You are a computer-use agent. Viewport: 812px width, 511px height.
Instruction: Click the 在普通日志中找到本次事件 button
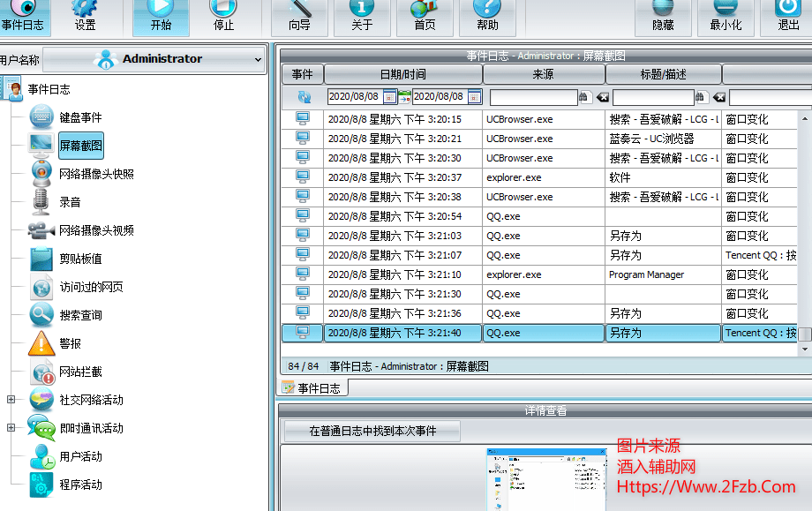(x=372, y=432)
